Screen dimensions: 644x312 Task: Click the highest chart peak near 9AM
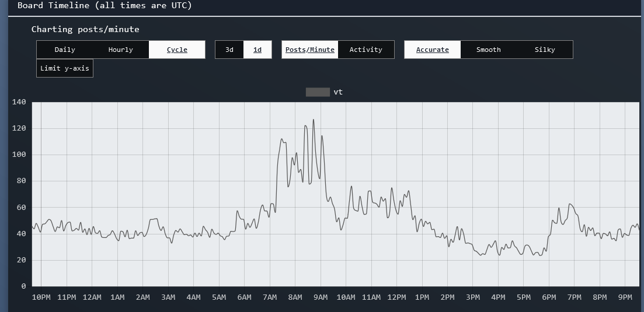(314, 120)
